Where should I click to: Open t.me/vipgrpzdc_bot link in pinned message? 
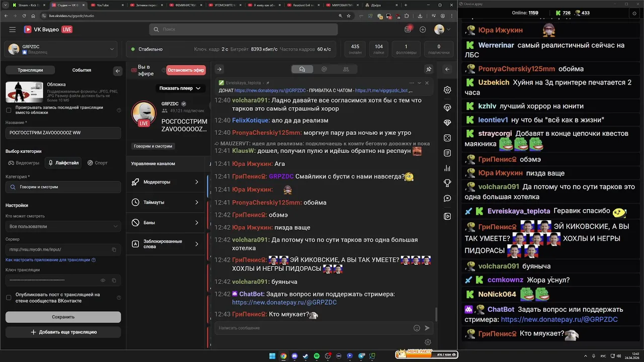(x=382, y=90)
